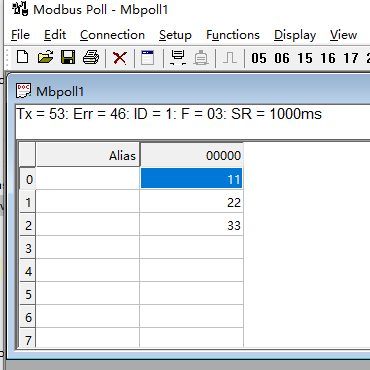
Task: Select the cell with value 22
Action: click(x=191, y=201)
